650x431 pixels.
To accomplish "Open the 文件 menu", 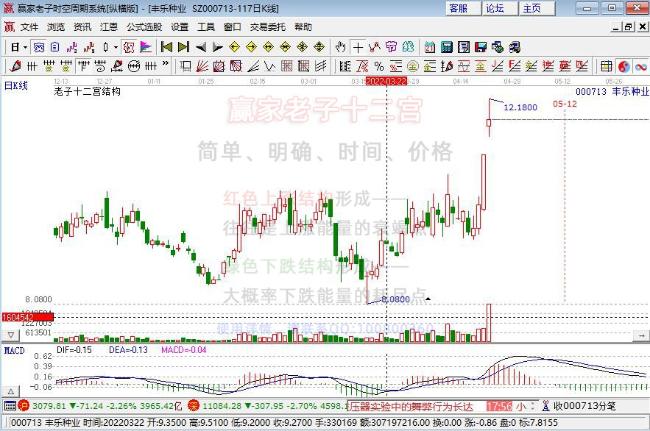I will pyautogui.click(x=29, y=27).
